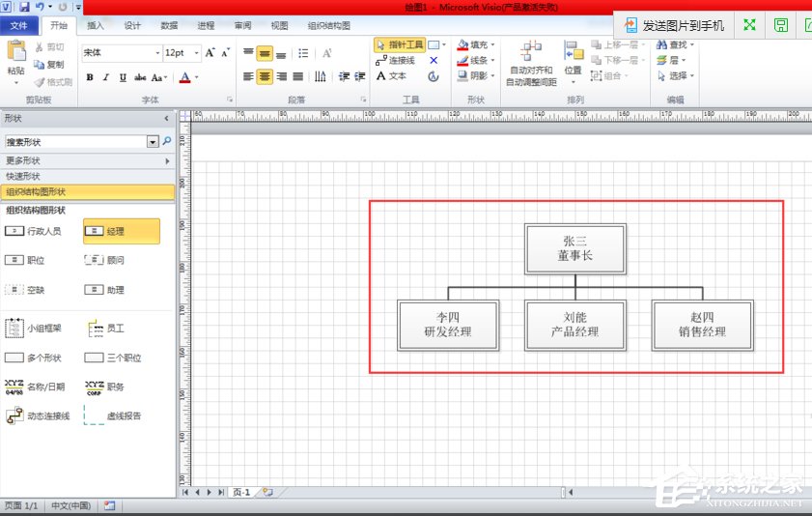Toggle align text left
This screenshot has width=812, height=516.
tap(248, 76)
